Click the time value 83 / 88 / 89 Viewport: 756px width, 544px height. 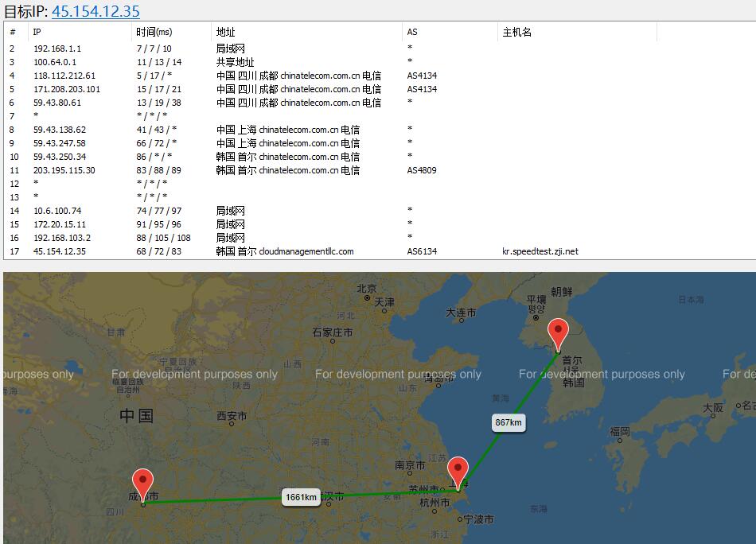tap(159, 170)
